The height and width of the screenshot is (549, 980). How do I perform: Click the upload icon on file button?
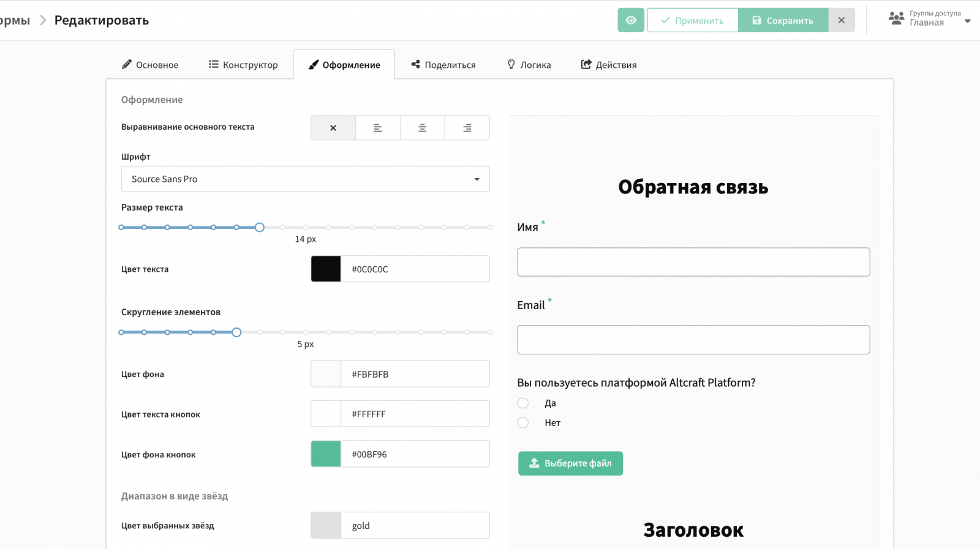534,463
